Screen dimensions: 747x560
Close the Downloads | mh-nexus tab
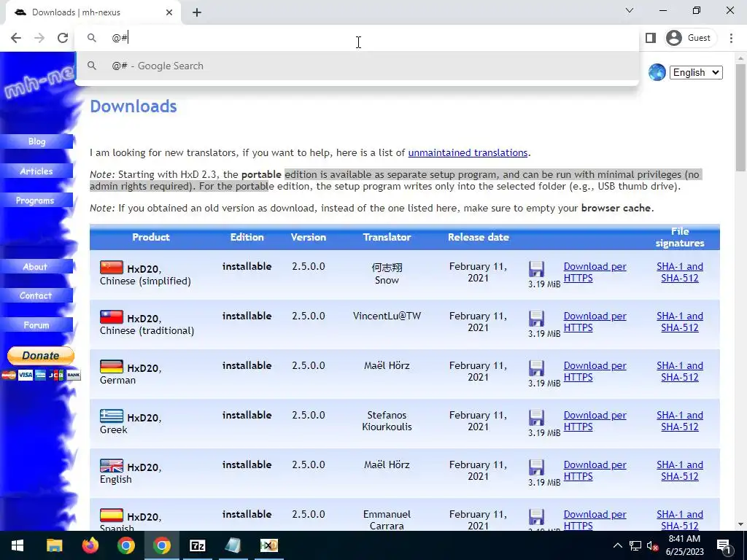[169, 12]
